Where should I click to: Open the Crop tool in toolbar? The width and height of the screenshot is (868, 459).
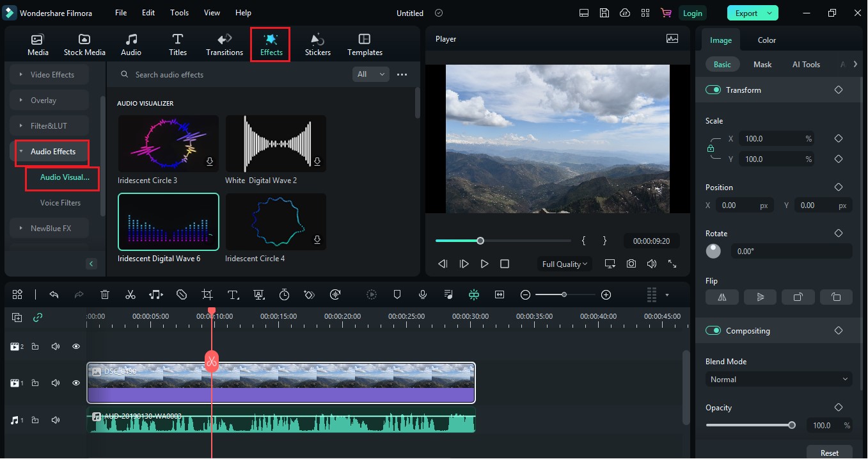click(x=207, y=294)
